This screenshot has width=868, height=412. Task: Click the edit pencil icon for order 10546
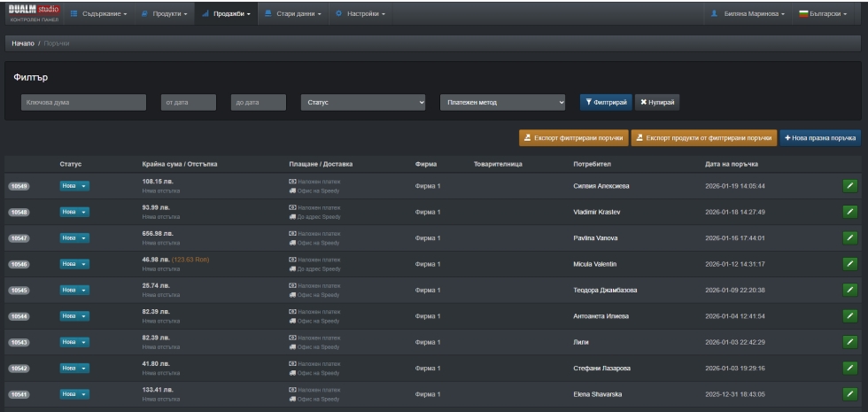[849, 265]
